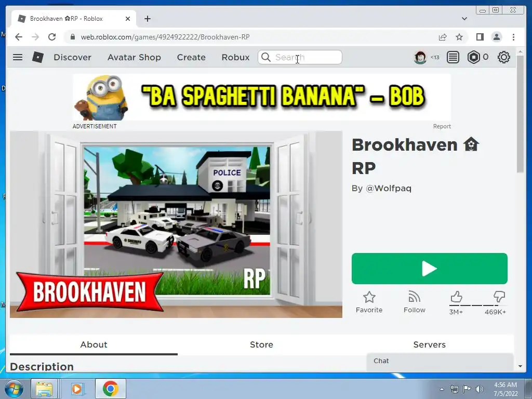Open the taskbar clock and date
This screenshot has width=532, height=399.
click(506, 389)
